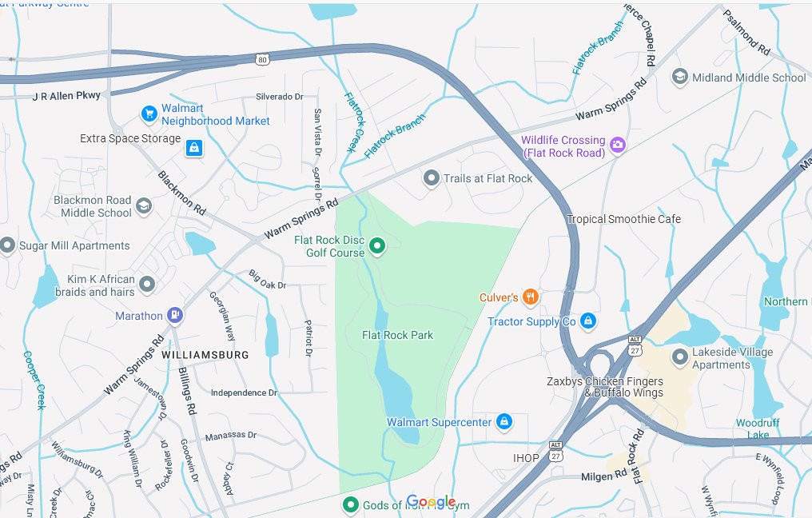This screenshot has width=812, height=518.
Task: Select the IHOP place label
Action: (x=526, y=458)
